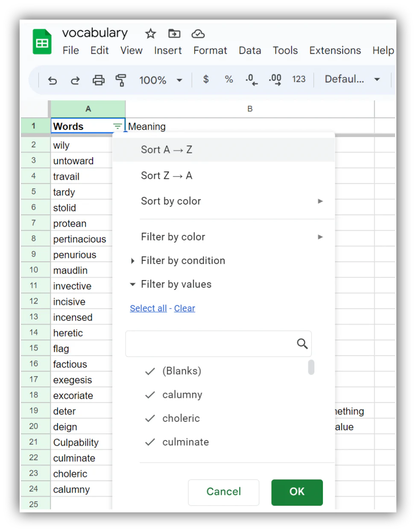Open the Extensions menu
Image resolution: width=416 pixels, height=532 pixels.
tap(335, 50)
